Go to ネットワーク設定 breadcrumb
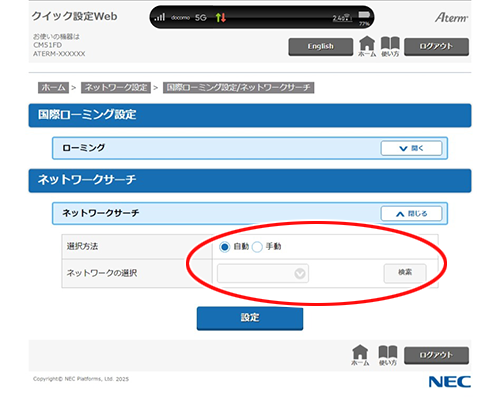The image size is (500, 408). point(116,88)
